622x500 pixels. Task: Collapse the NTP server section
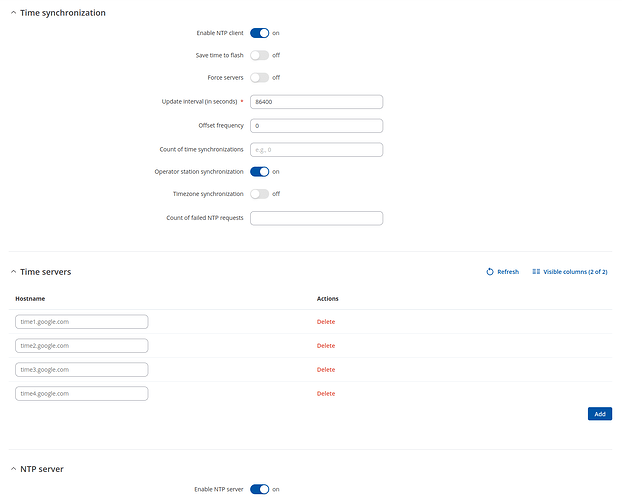tap(13, 468)
